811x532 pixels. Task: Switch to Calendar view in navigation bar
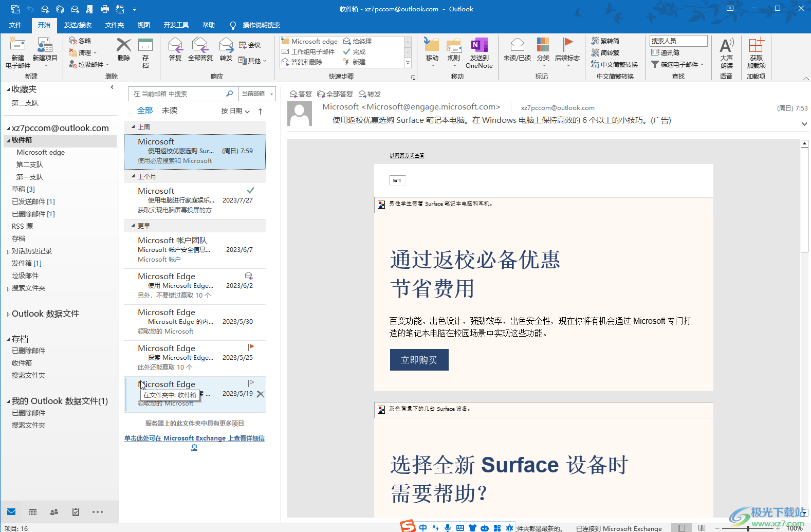tap(33, 512)
